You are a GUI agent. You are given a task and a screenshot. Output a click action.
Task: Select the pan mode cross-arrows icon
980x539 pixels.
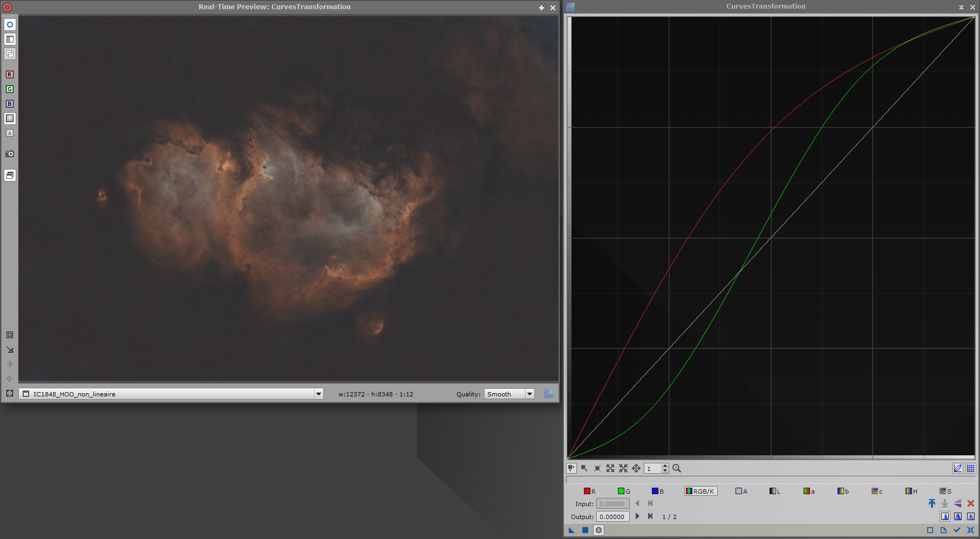[636, 468]
